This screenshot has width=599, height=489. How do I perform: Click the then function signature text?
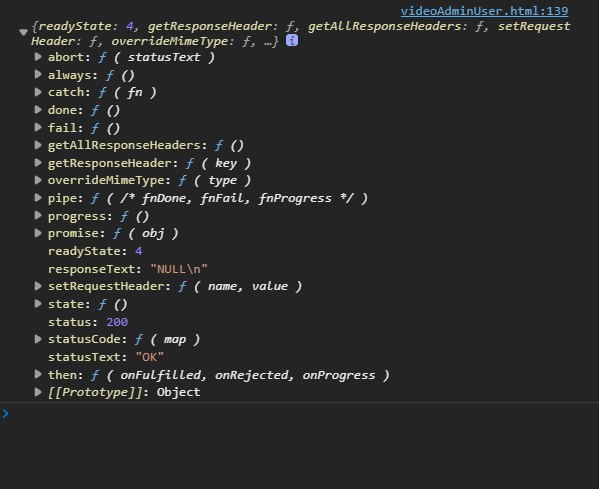pyautogui.click(x=240, y=375)
